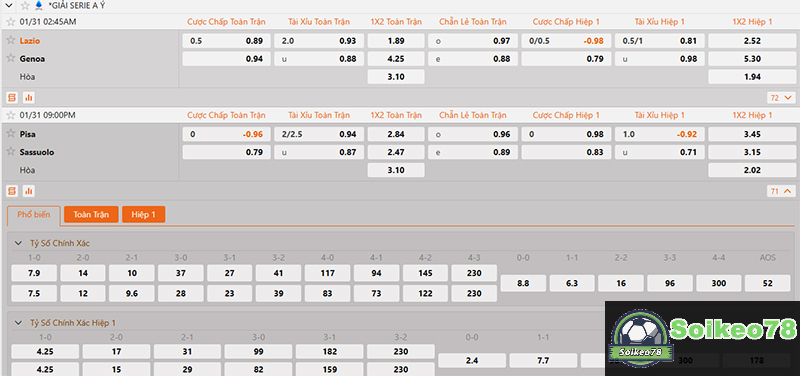Switch to the Hiệp 1 tab
The image size is (800, 376).
[143, 215]
